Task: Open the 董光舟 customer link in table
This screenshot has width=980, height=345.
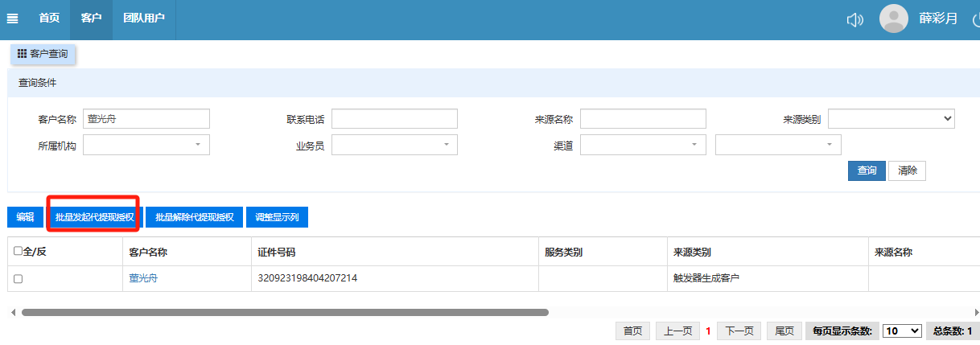Action: tap(144, 279)
